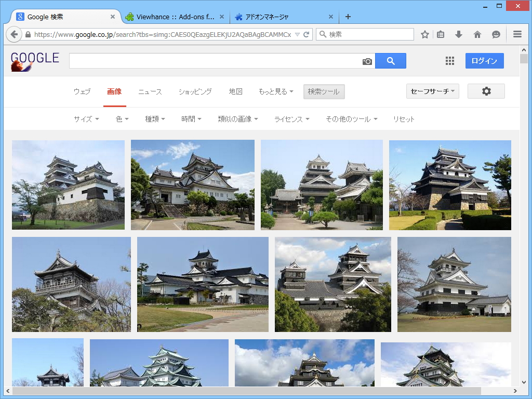Open Firefox Hello chat icon
Screen dimensions: 532x399
click(496, 34)
